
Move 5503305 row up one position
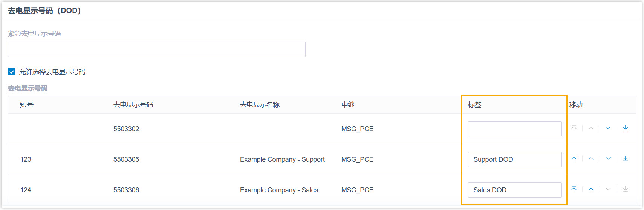pos(591,159)
